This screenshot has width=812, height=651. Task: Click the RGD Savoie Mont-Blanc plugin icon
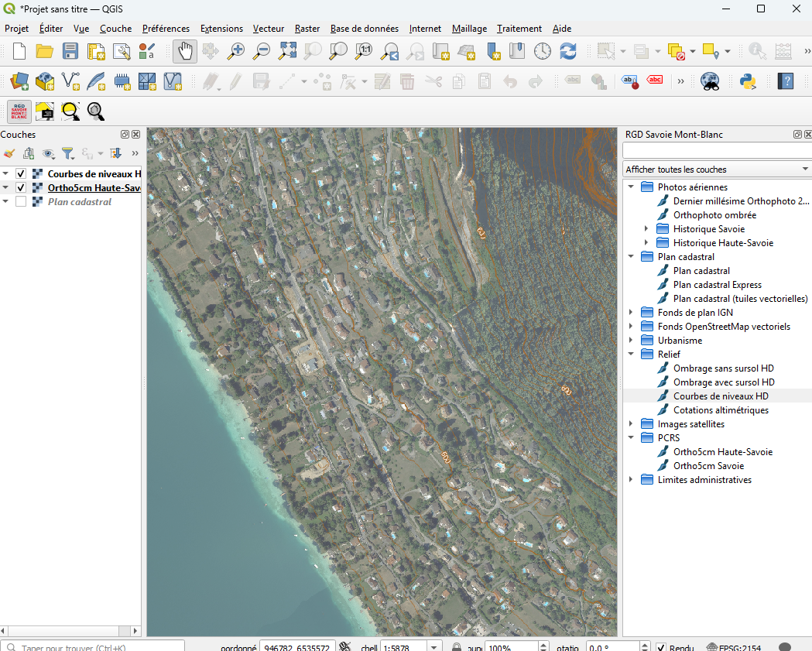click(19, 111)
